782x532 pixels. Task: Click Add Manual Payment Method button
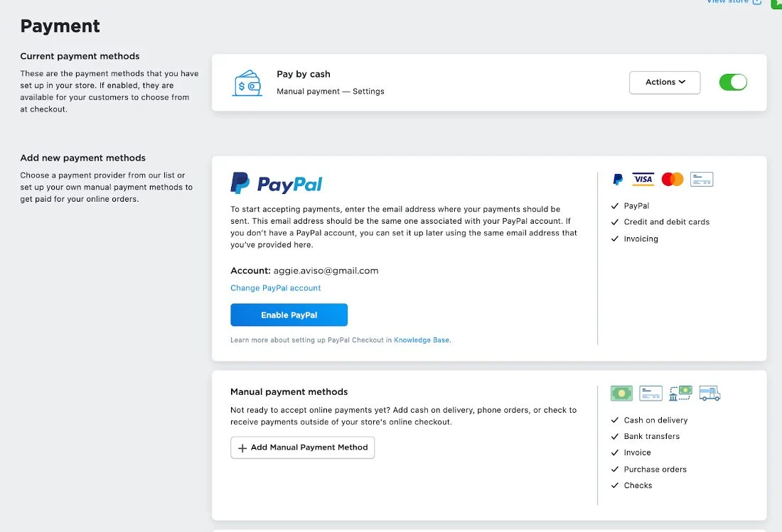tap(302, 447)
